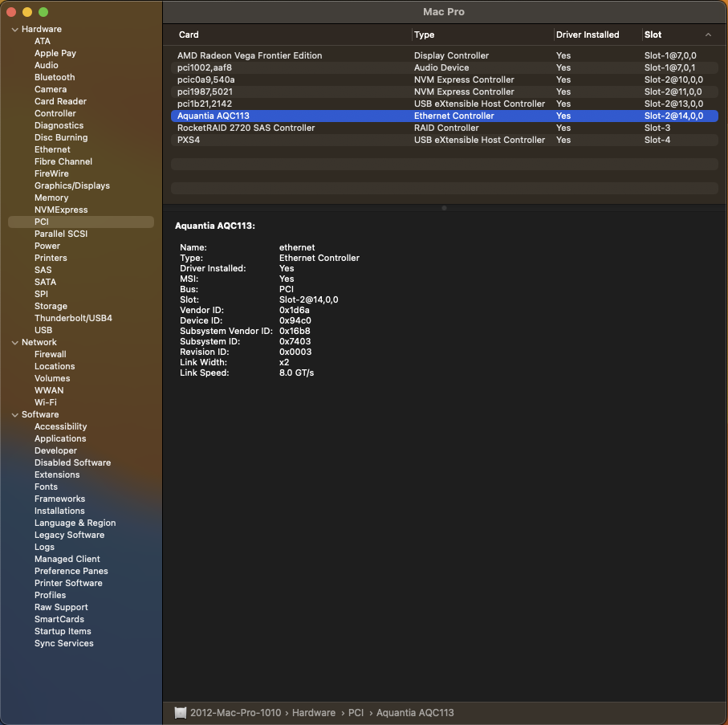This screenshot has width=728, height=725.
Task: Select Storage in the sidebar
Action: pyautogui.click(x=51, y=306)
